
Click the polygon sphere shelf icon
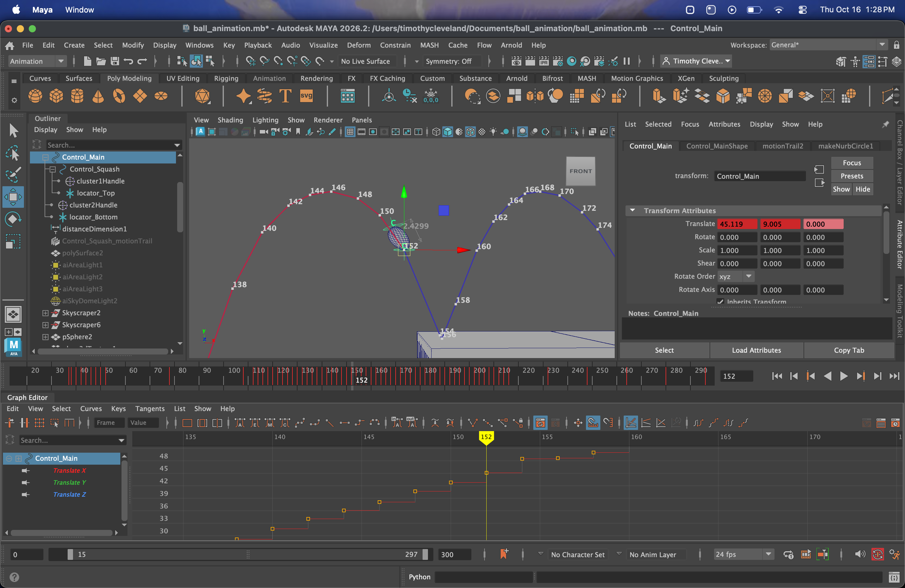point(35,96)
